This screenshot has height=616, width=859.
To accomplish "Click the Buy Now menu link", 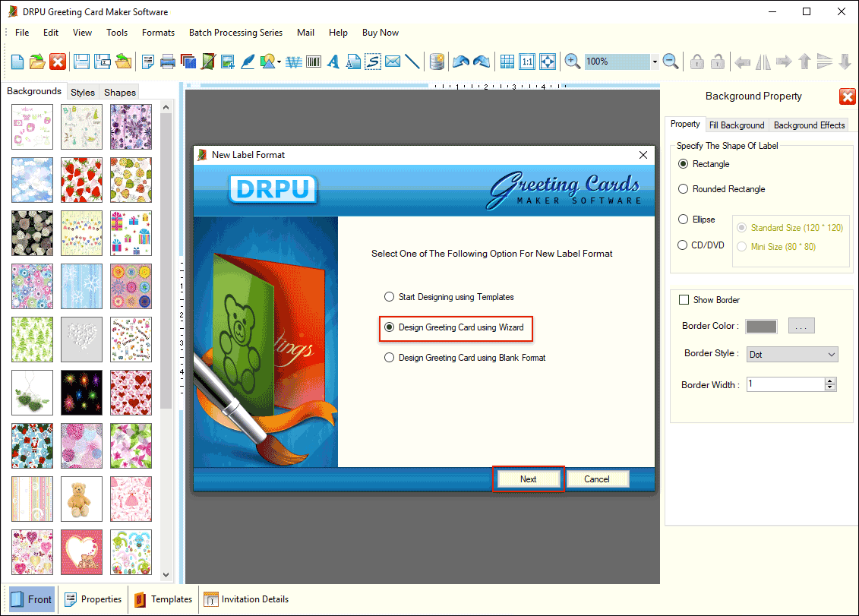I will click(x=381, y=33).
